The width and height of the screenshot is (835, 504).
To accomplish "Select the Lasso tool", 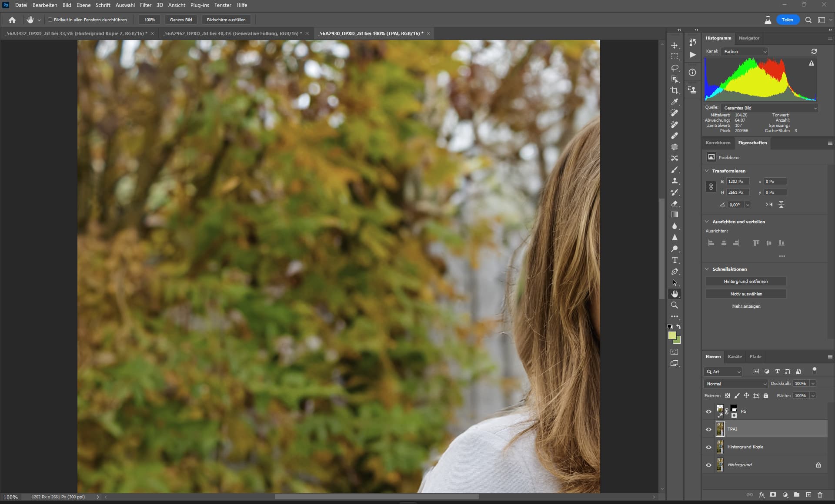I will point(675,68).
